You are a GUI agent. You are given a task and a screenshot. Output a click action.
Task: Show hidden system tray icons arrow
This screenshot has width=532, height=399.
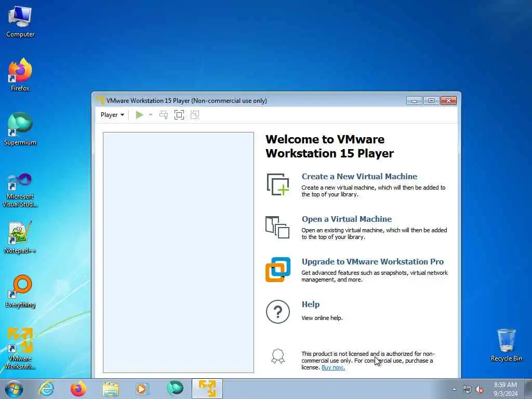tap(454, 390)
